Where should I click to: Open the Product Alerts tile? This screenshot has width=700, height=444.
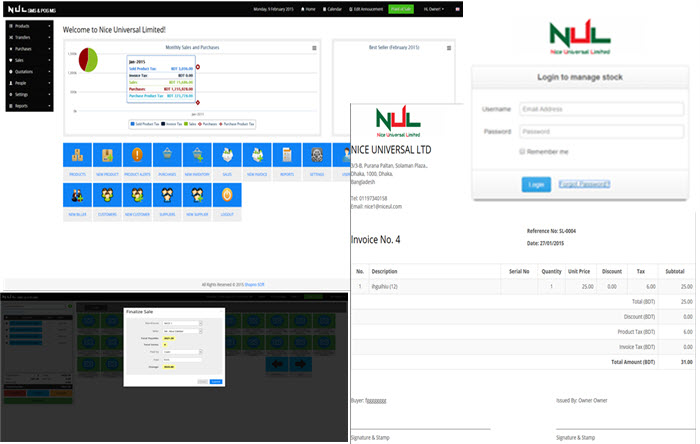click(x=137, y=156)
